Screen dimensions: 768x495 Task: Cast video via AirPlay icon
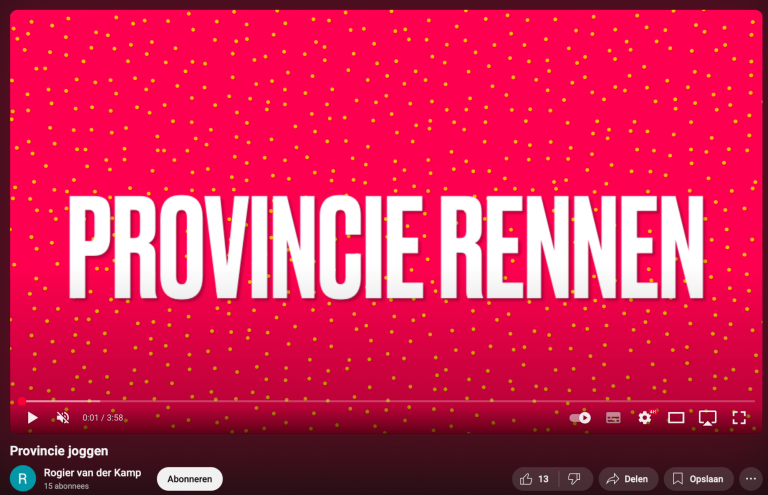coord(707,417)
